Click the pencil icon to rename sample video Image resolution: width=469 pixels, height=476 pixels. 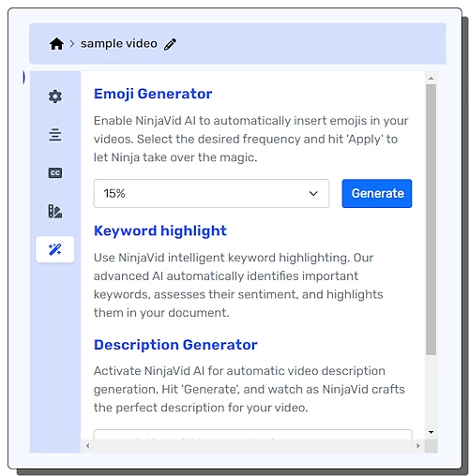[x=170, y=44]
